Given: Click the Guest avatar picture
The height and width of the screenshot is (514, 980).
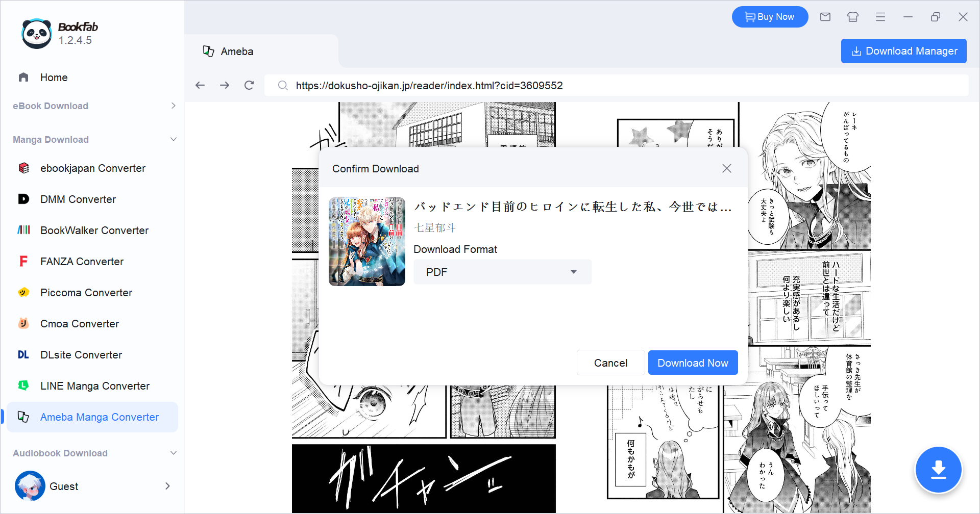Looking at the screenshot, I should (x=30, y=486).
